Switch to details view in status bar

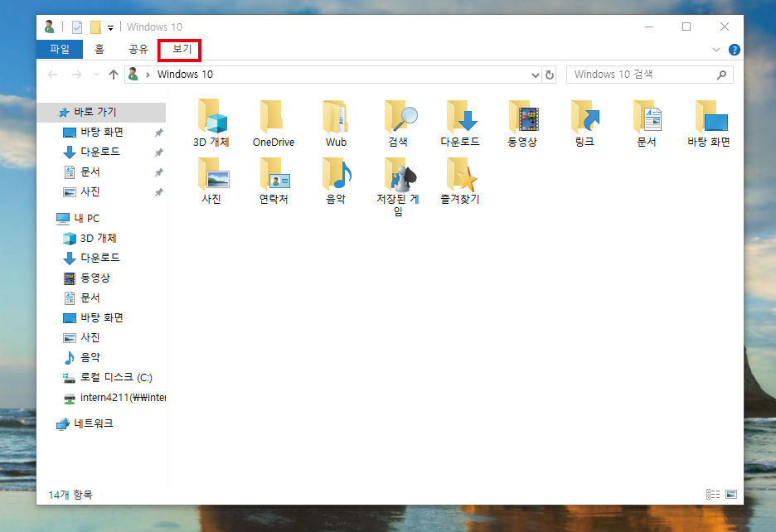(713, 494)
